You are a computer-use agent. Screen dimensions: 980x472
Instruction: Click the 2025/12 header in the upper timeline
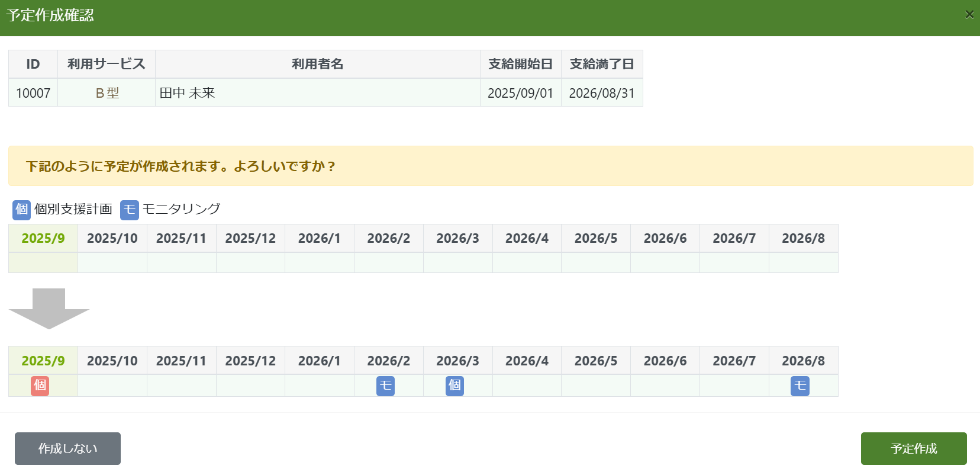(250, 238)
